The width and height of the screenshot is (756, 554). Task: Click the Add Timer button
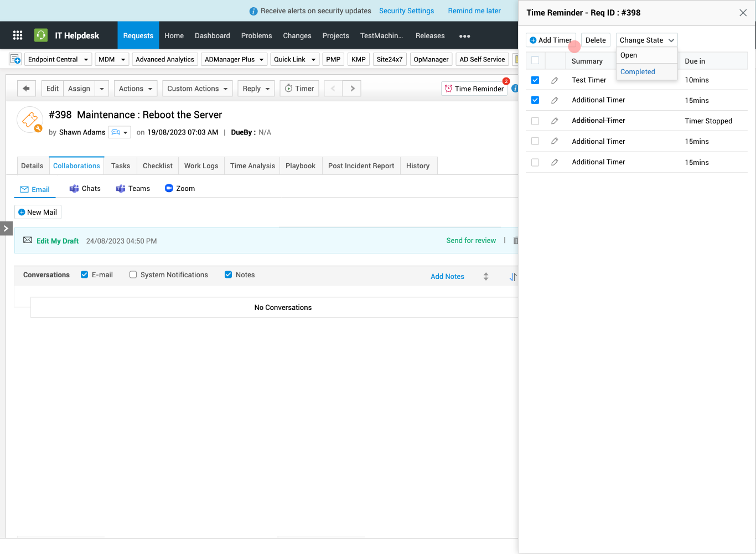551,40
